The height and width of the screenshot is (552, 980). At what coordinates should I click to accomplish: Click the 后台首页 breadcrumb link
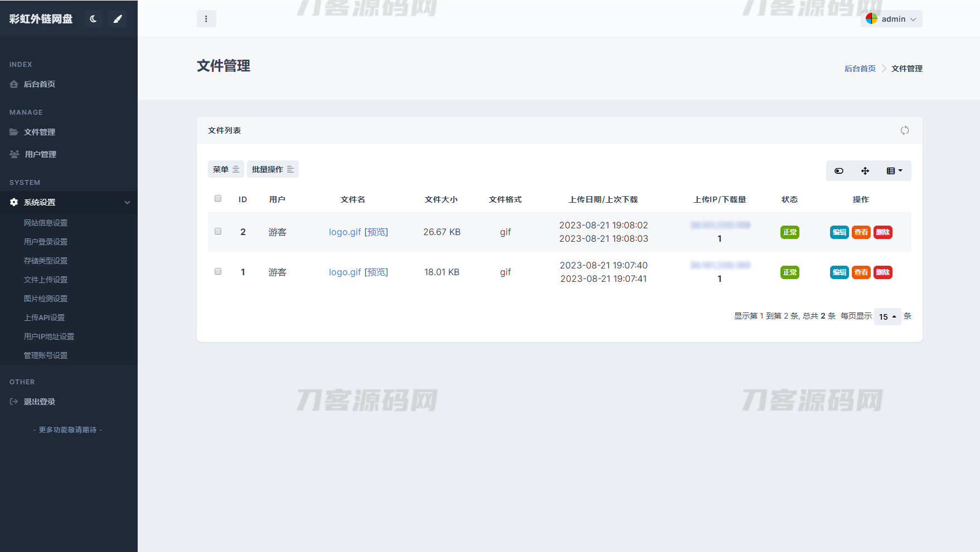coord(860,69)
